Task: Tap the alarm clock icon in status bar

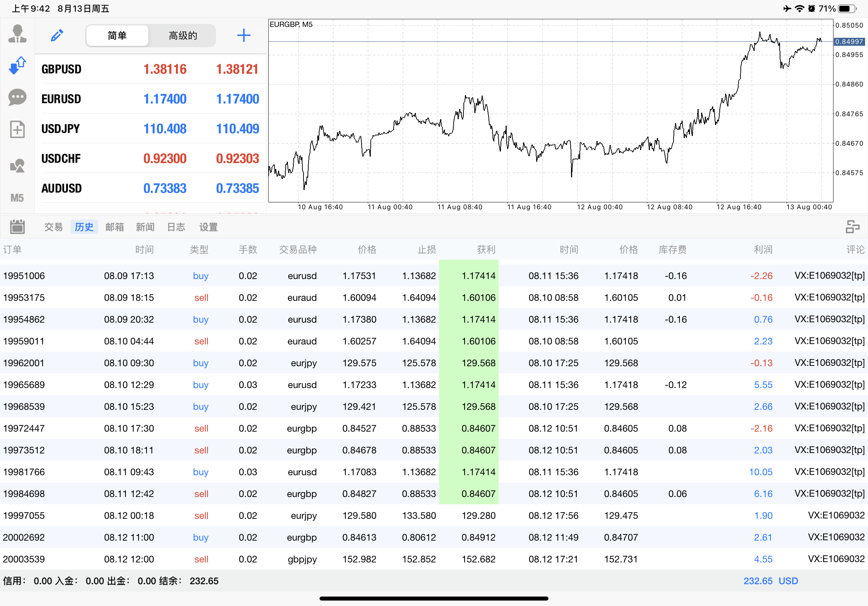Action: pyautogui.click(x=812, y=8)
